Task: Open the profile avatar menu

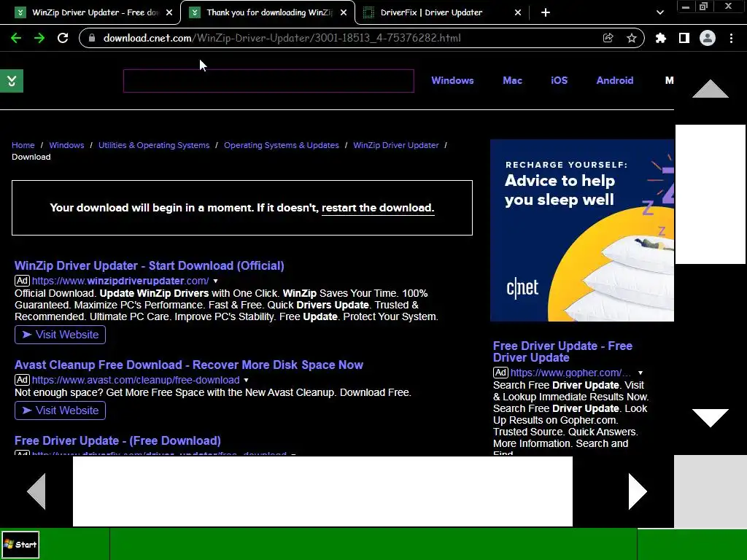Action: pyautogui.click(x=708, y=38)
